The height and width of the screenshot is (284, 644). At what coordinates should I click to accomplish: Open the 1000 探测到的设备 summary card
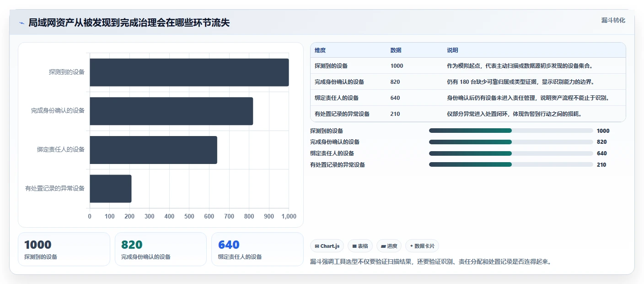pyautogui.click(x=64, y=249)
